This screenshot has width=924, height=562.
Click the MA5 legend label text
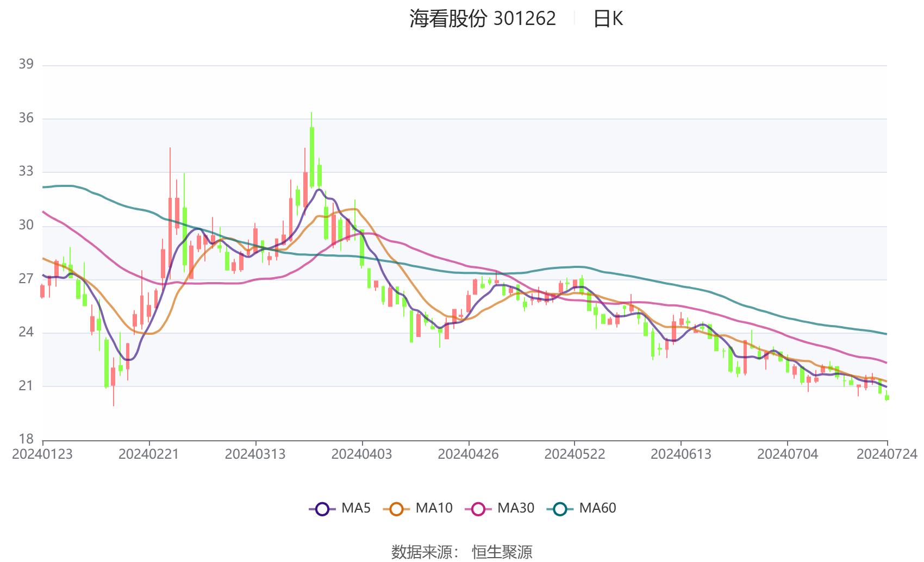[356, 508]
